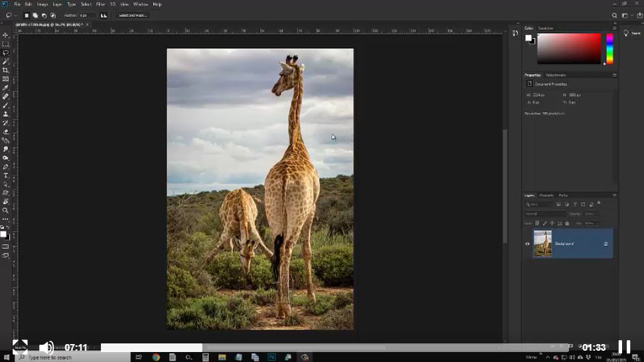
Task: Select the Eyedropper tool
Action: 5,88
